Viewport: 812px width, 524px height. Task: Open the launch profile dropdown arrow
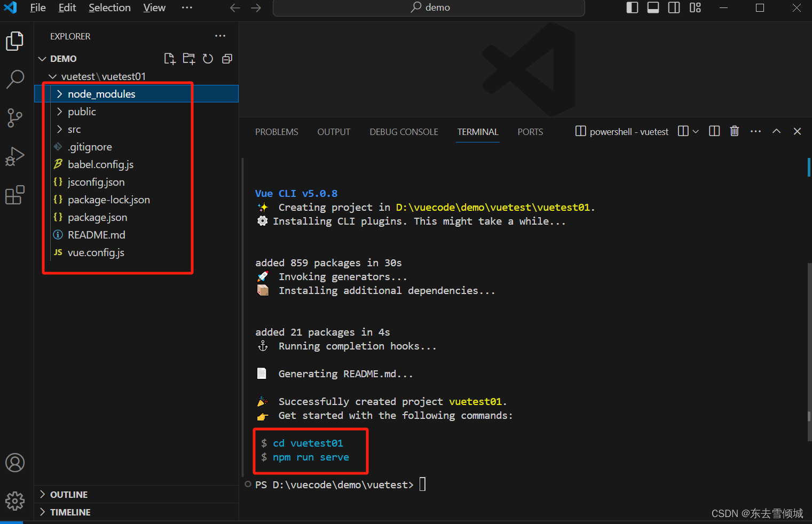point(696,131)
